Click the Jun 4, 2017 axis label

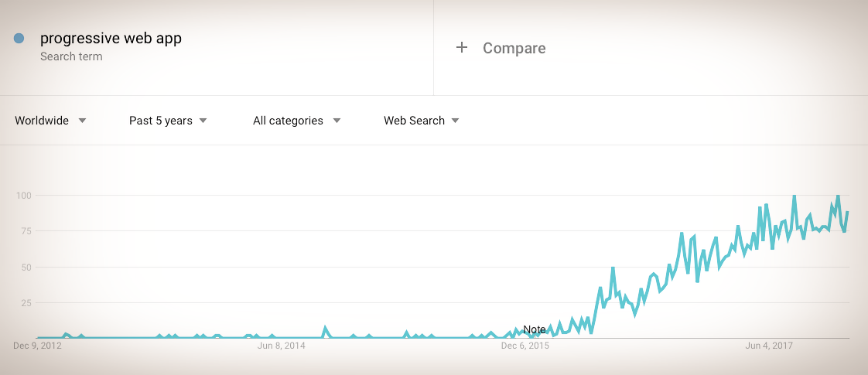pos(769,346)
